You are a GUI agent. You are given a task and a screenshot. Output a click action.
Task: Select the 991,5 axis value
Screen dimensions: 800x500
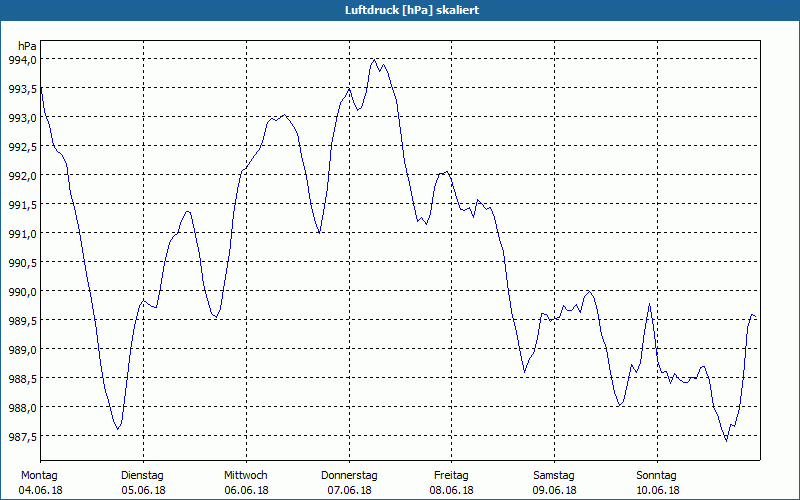click(x=22, y=205)
